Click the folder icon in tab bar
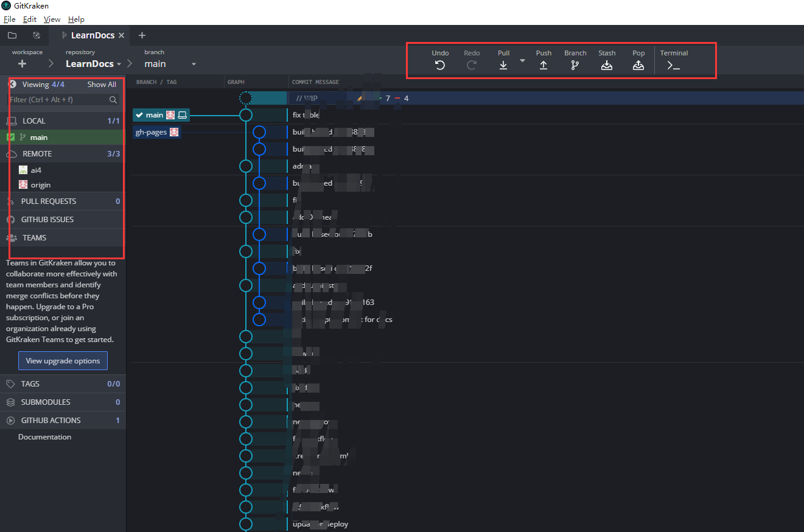804x532 pixels. (x=12, y=35)
